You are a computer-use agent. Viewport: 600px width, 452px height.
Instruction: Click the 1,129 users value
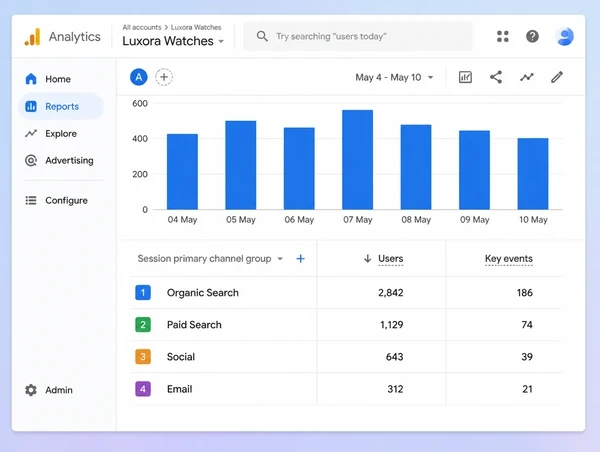(x=391, y=325)
